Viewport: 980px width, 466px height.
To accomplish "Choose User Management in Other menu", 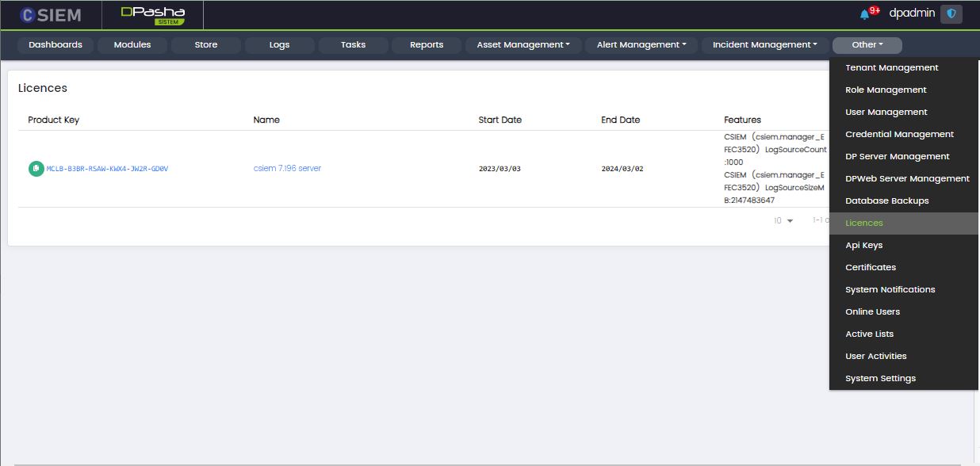I will click(x=886, y=113).
